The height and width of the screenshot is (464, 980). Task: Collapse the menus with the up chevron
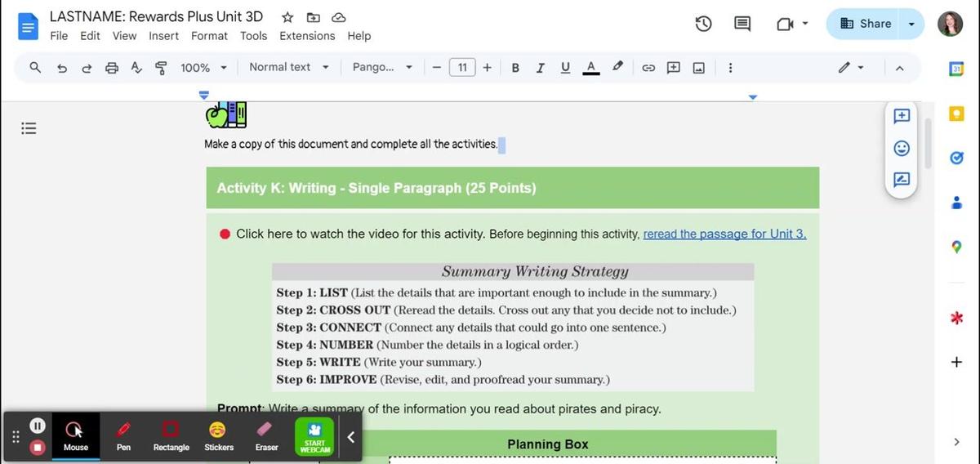pos(899,68)
